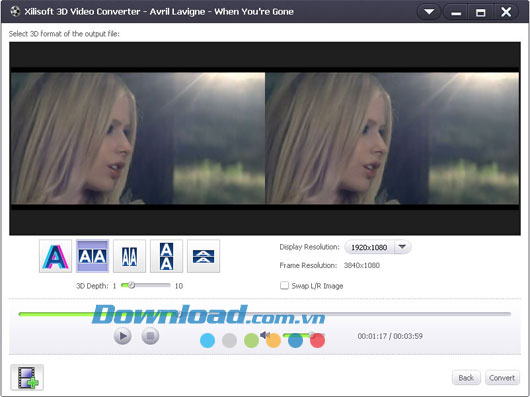This screenshot has width=530, height=397.
Task: Close the Xilisoft 3D Video Converter window
Action: [506, 12]
